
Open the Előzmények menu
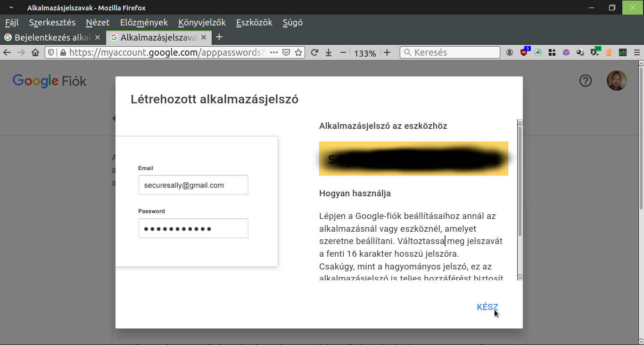point(144,22)
